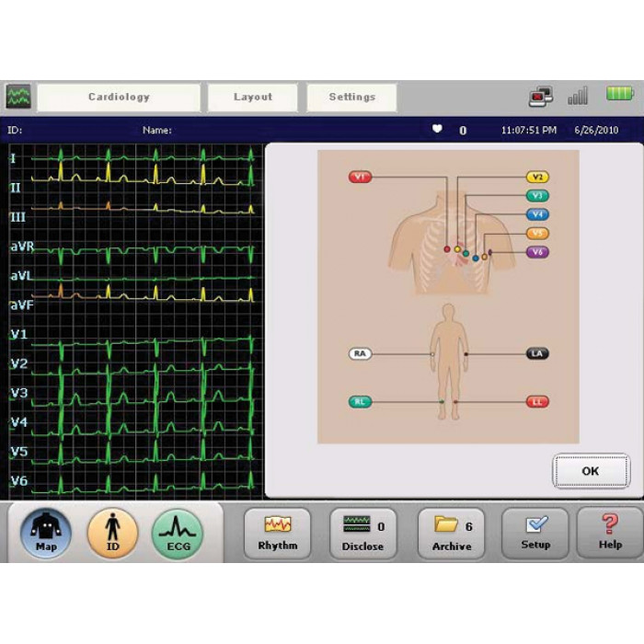Select the purple V6 electrode label
The height and width of the screenshot is (644, 644).
pyautogui.click(x=537, y=252)
